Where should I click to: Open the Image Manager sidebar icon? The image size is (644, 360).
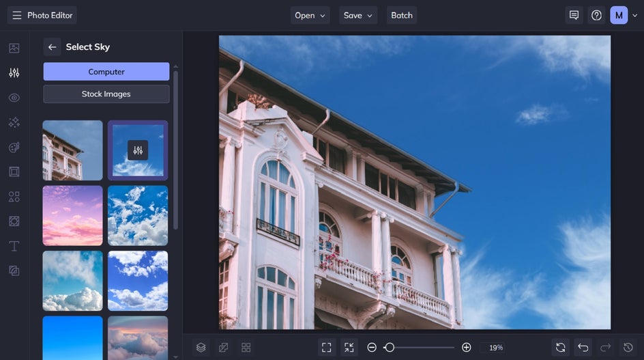click(14, 48)
